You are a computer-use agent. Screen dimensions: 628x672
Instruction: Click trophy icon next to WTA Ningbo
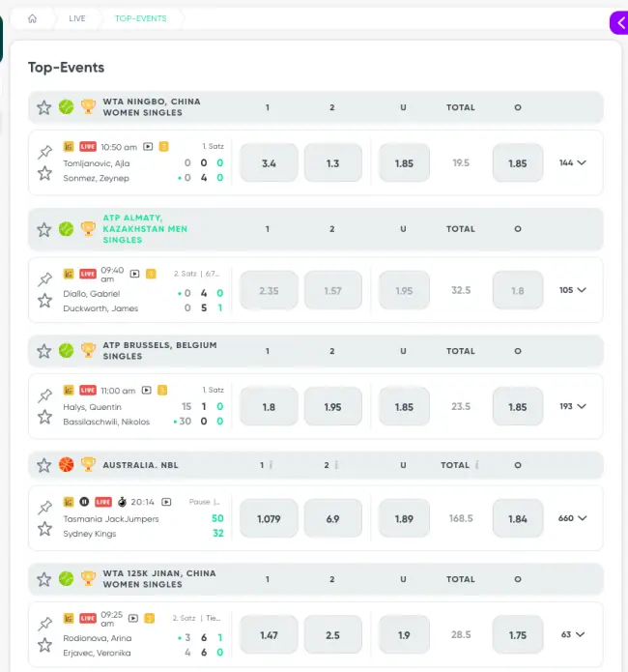point(88,107)
